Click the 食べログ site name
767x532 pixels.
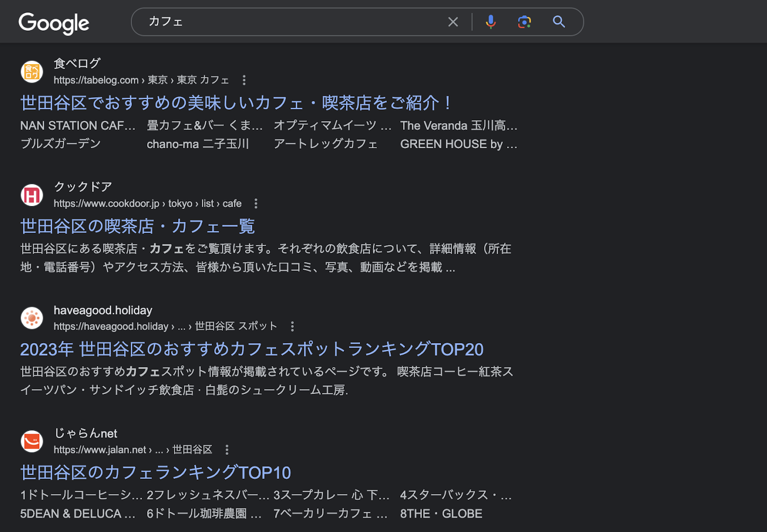tap(77, 63)
